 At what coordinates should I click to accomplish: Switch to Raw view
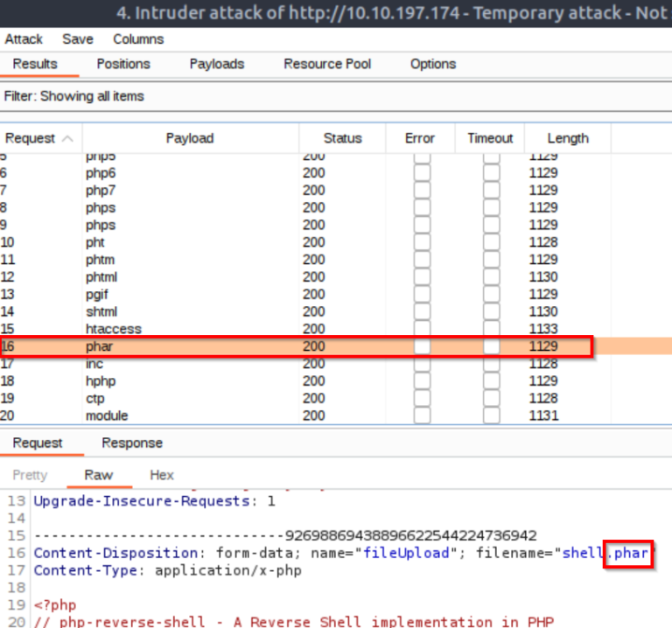(x=99, y=475)
